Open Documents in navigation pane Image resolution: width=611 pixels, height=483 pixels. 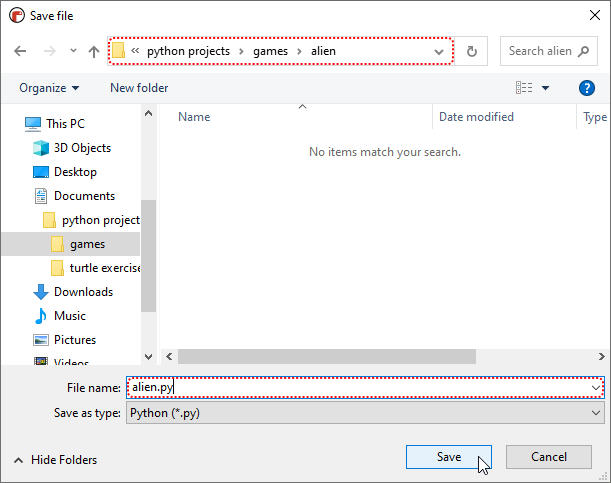[x=84, y=196]
